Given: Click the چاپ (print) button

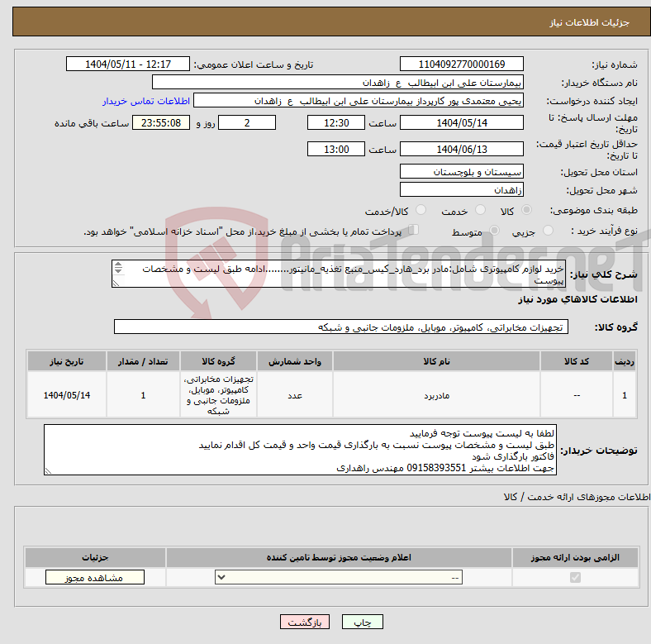Looking at the screenshot, I should (x=362, y=622).
